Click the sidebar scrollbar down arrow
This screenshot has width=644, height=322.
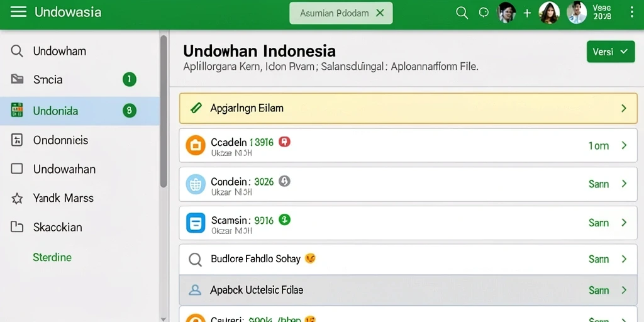pyautogui.click(x=164, y=318)
